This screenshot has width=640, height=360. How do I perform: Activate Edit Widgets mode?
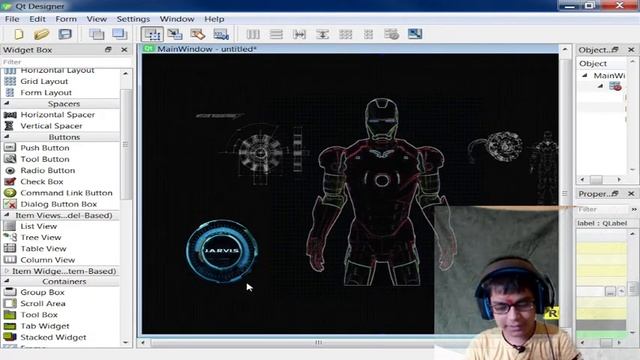152,34
